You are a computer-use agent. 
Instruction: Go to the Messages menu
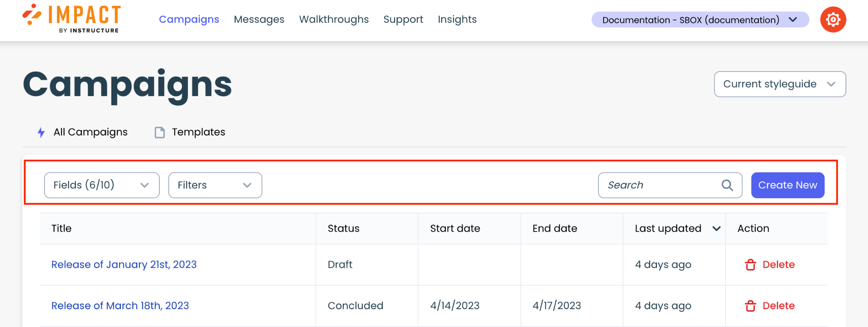click(259, 19)
